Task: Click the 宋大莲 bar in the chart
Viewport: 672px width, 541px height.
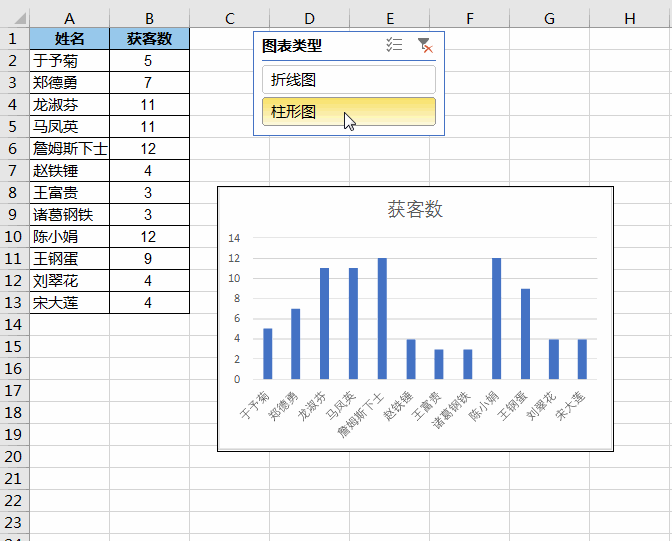Action: (582, 359)
